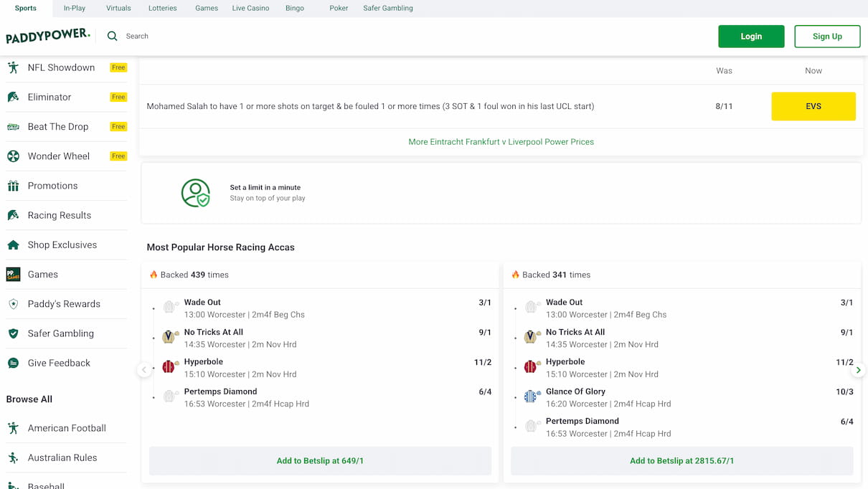Screen dimensions: 868x489
Task: Open Eliminator via its horse icon
Action: [13, 97]
